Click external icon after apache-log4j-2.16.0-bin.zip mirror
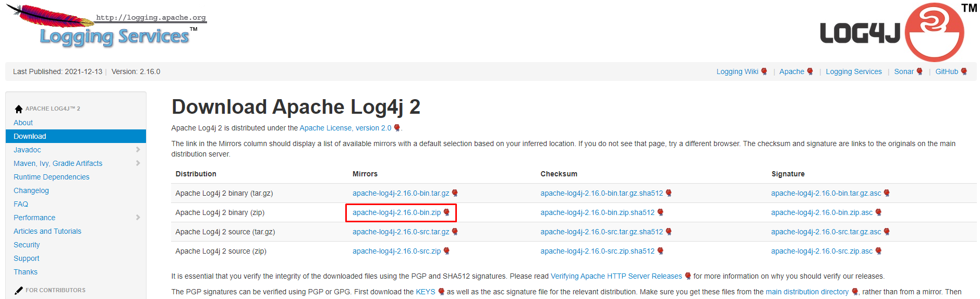The width and height of the screenshot is (980, 299). click(446, 212)
